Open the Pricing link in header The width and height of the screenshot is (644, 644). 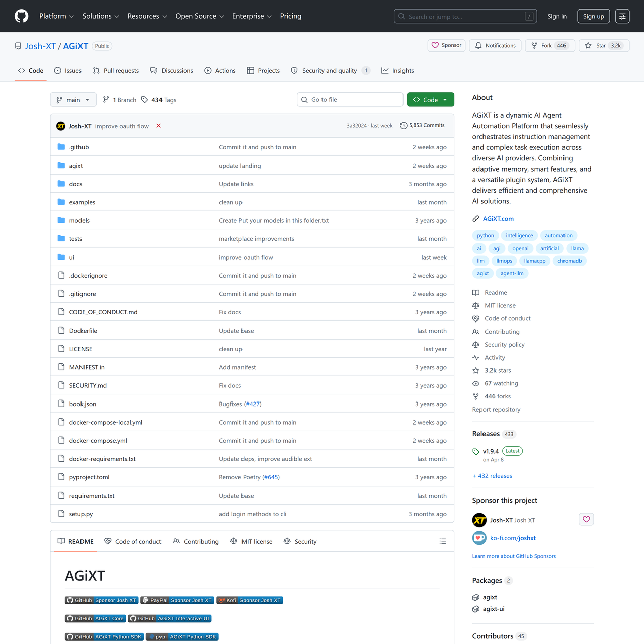291,16
